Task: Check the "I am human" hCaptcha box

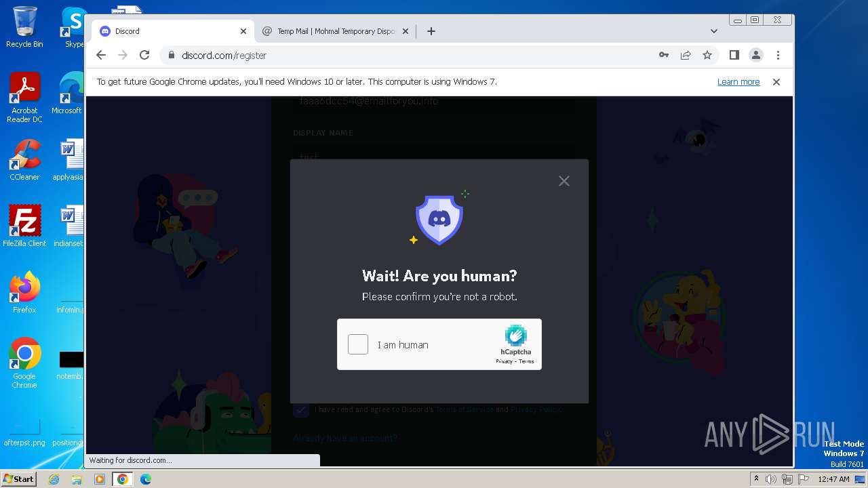Action: [358, 344]
